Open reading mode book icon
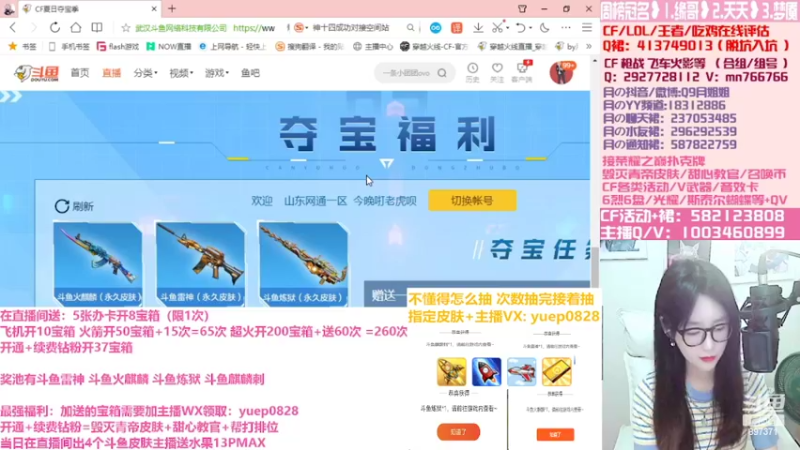 96,28
